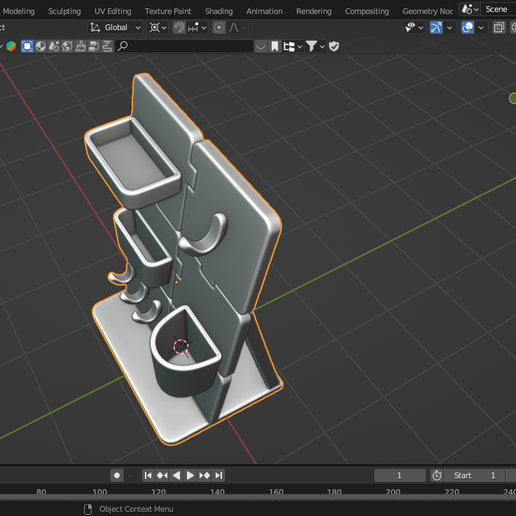
Task: Toggle X-ray display mode
Action: (499, 27)
